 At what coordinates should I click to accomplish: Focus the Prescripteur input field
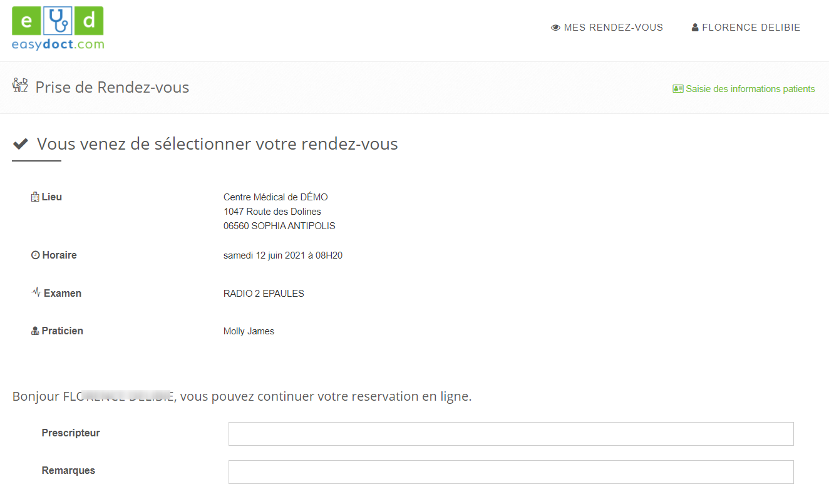[x=510, y=434]
